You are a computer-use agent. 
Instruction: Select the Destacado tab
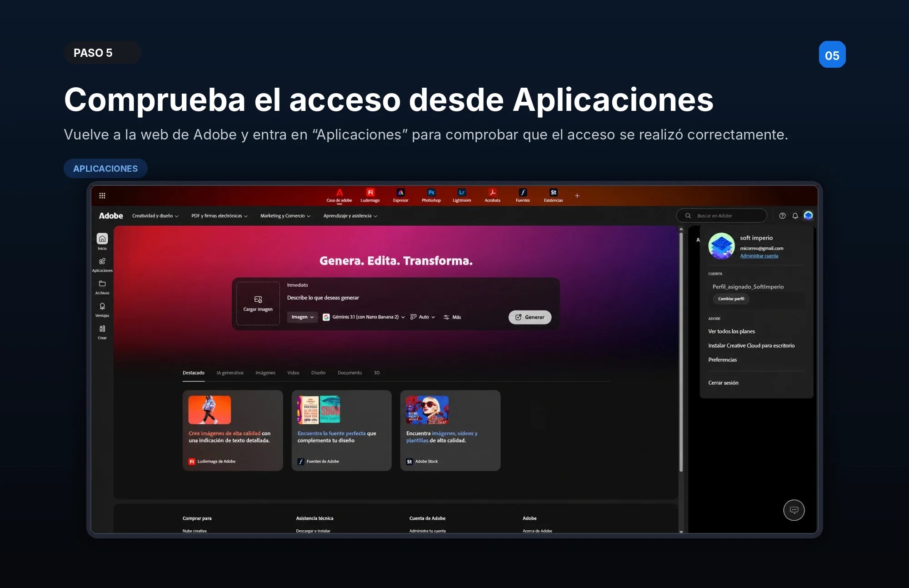tap(194, 373)
